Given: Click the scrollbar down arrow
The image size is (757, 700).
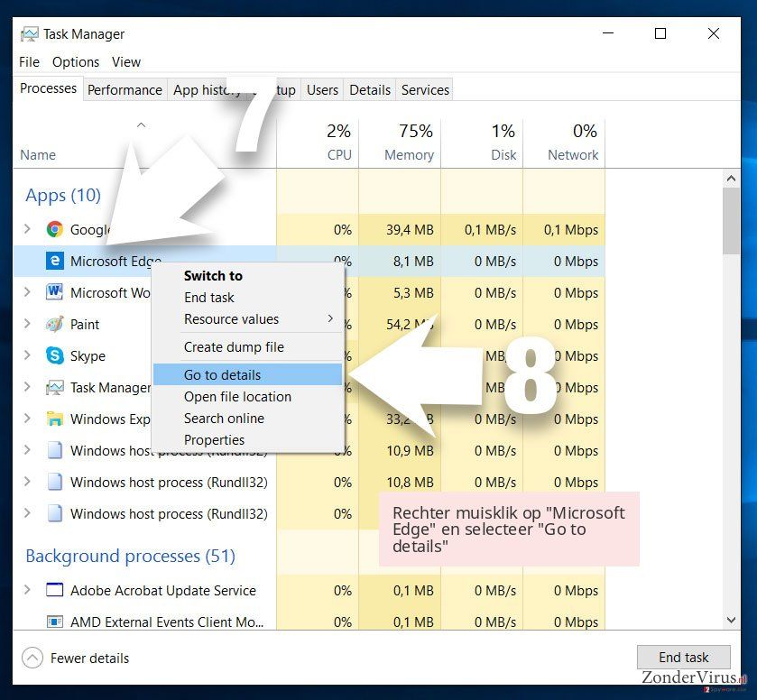Looking at the screenshot, I should (x=731, y=620).
